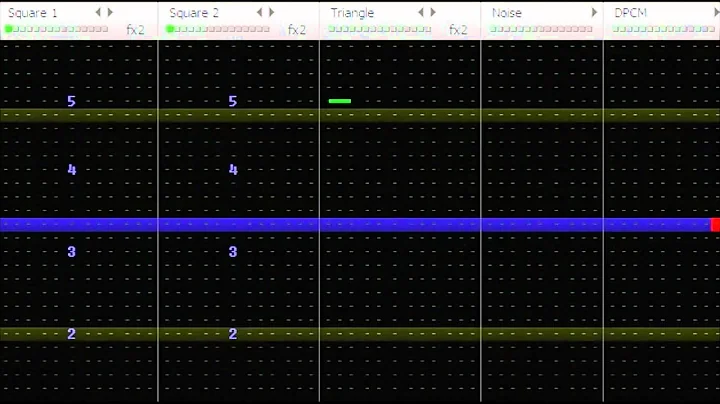Add effect column via Noise right arrow
This screenshot has width=720, height=404.
594,12
